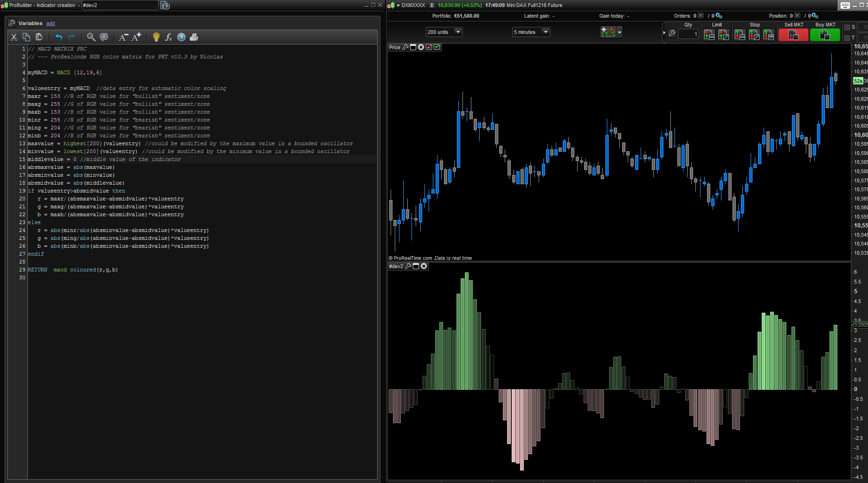The height and width of the screenshot is (483, 868).
Task: Click the 'else' keyword line in the code
Action: click(34, 222)
